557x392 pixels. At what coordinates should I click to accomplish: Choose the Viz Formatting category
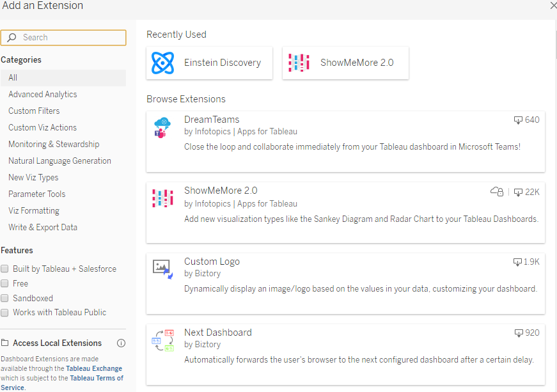pyautogui.click(x=34, y=210)
